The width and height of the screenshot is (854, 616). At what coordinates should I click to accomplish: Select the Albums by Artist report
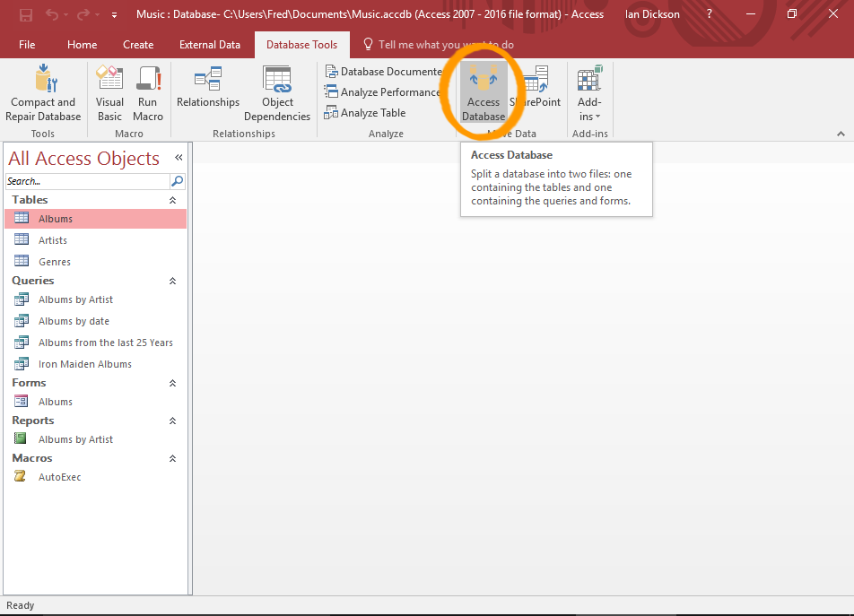click(x=95, y=439)
